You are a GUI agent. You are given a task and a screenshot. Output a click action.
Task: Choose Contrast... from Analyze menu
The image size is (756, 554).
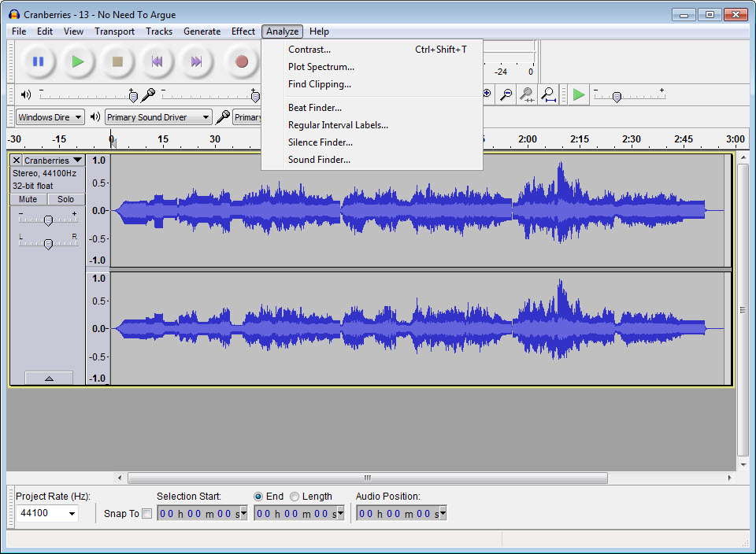372,50
